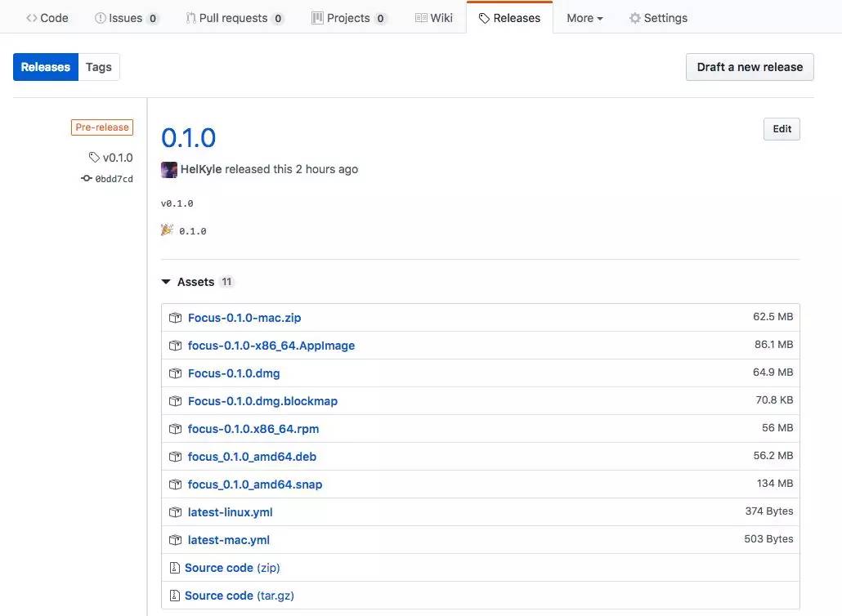Screen dimensions: 842x616
Task: Click the commit icon beside 0bdd7cd
Action: [87, 178]
